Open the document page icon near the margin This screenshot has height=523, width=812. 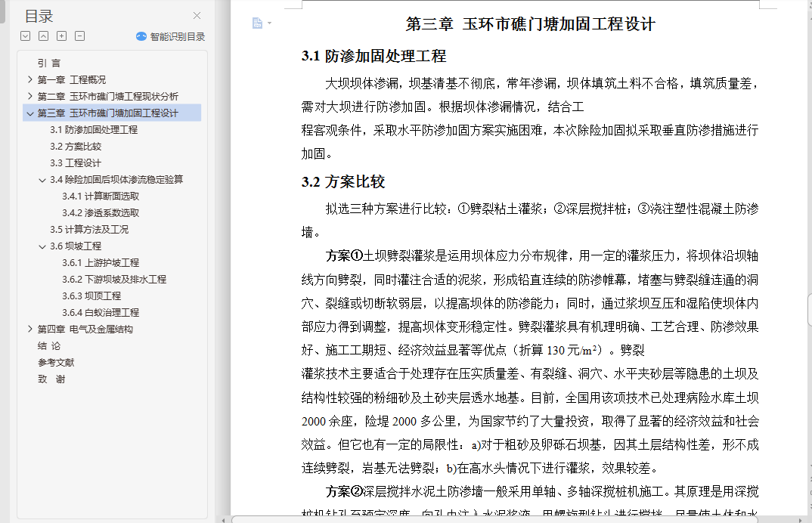click(x=257, y=23)
